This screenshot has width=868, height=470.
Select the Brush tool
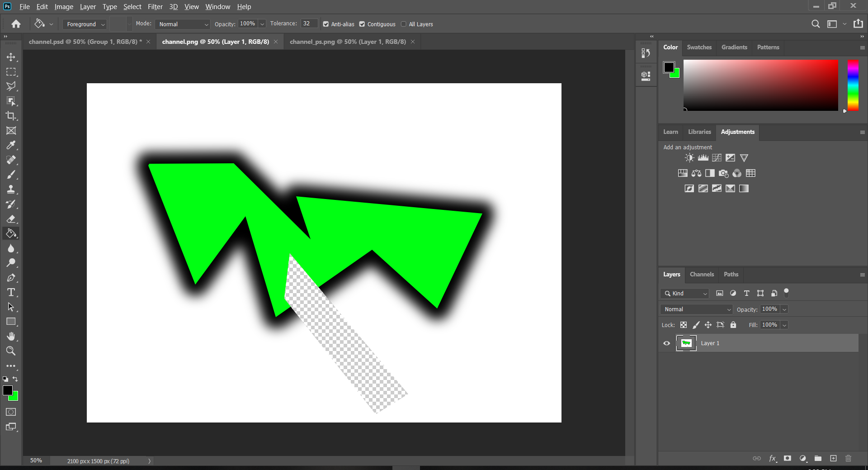point(11,175)
